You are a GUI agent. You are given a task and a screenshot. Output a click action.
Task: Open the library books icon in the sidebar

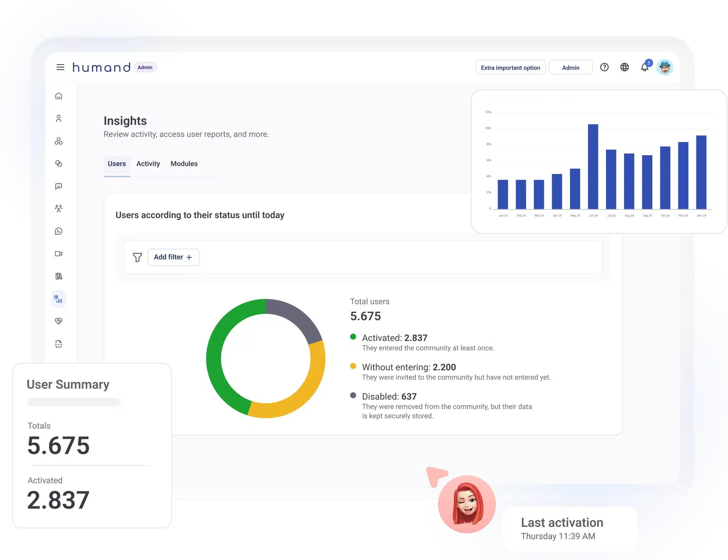[59, 276]
